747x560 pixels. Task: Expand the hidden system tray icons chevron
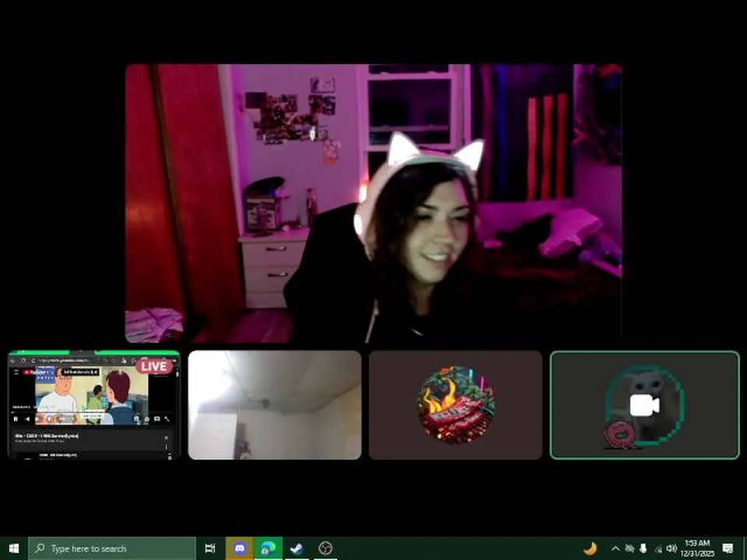tap(615, 548)
